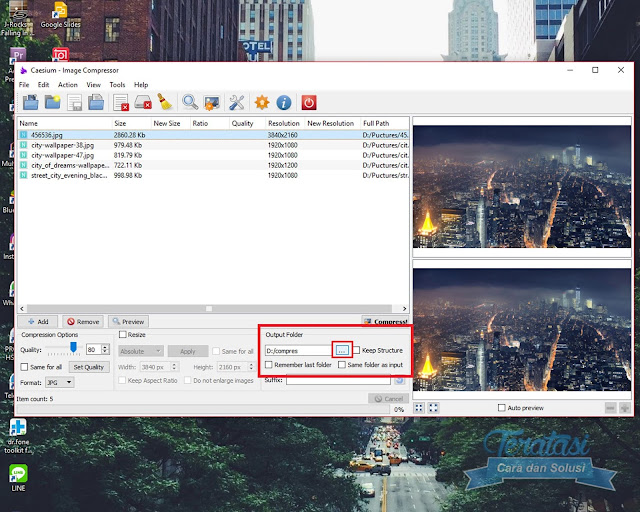This screenshot has height=512, width=640.
Task: Check Do not enlarge images box
Action: [x=188, y=380]
